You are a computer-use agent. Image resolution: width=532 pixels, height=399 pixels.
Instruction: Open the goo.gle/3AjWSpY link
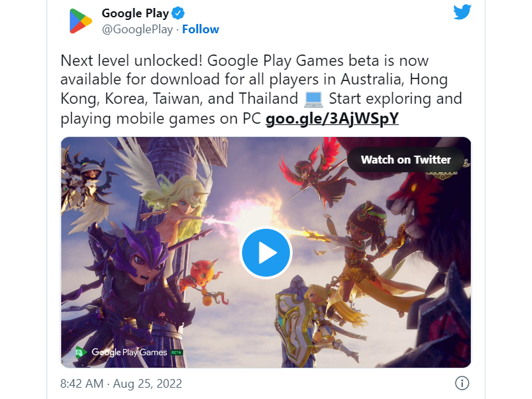coord(332,118)
